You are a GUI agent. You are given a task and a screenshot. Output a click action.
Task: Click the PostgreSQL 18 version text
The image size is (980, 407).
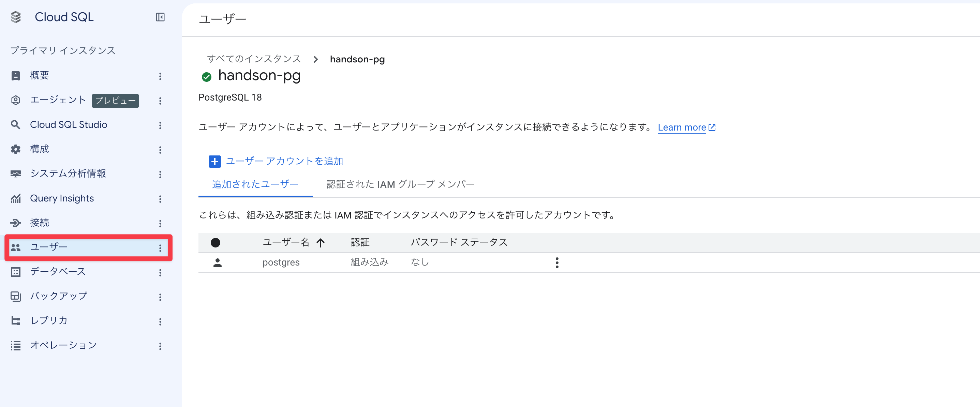tap(230, 98)
